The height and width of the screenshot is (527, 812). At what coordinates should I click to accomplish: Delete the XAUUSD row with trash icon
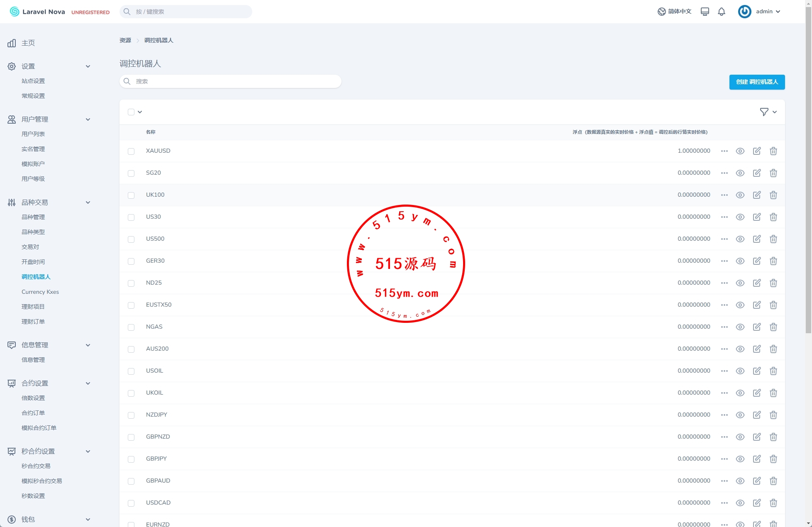(773, 151)
